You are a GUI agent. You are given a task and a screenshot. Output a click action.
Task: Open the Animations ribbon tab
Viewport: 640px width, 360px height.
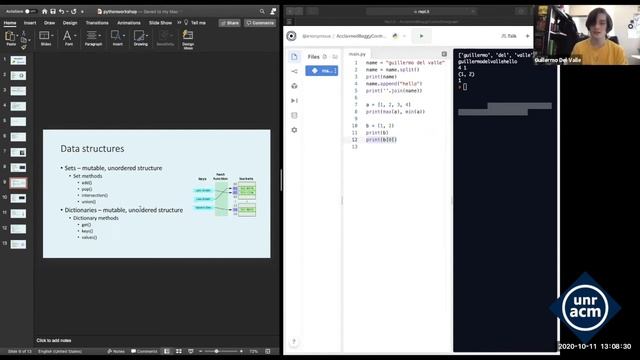[x=129, y=23]
